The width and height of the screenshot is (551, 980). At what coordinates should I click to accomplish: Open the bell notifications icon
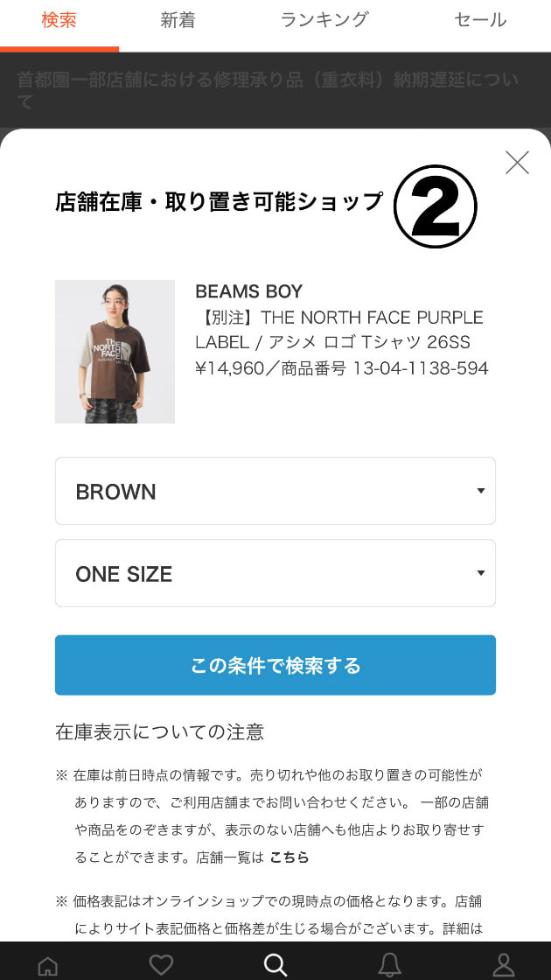389,964
